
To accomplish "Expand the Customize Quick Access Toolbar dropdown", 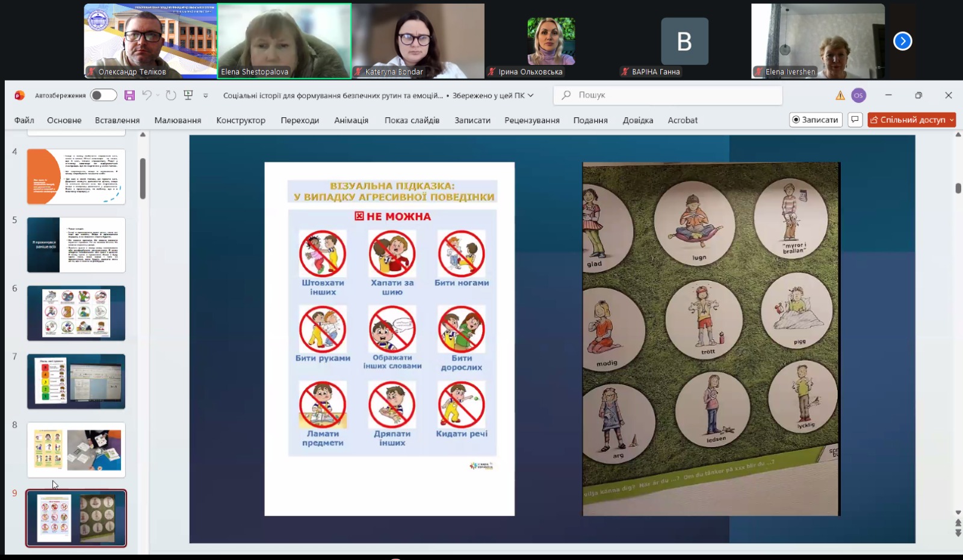I will (x=206, y=96).
